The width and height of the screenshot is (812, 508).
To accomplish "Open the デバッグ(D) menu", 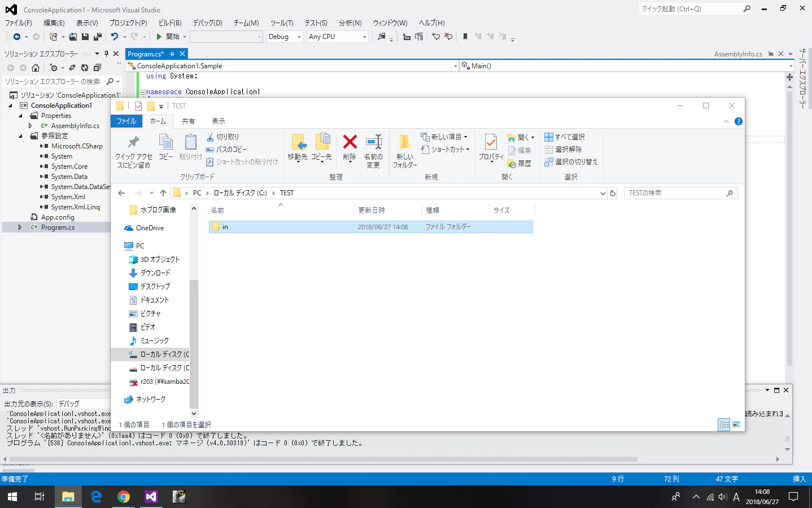I will [207, 23].
